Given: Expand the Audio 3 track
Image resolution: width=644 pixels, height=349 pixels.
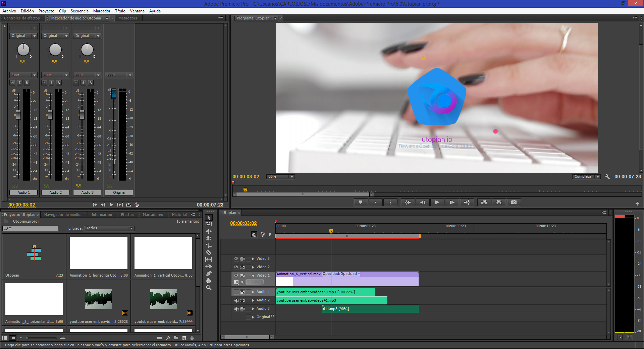Looking at the screenshot, I should coord(253,309).
